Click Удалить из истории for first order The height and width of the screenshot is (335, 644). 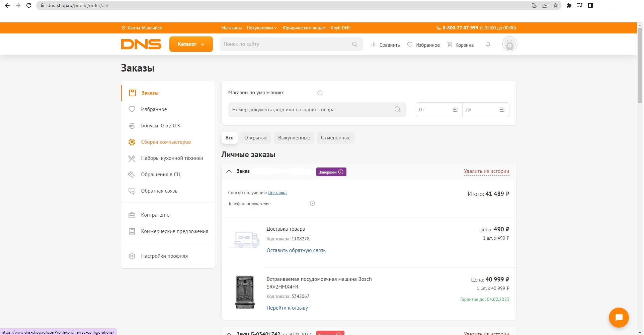tap(486, 171)
